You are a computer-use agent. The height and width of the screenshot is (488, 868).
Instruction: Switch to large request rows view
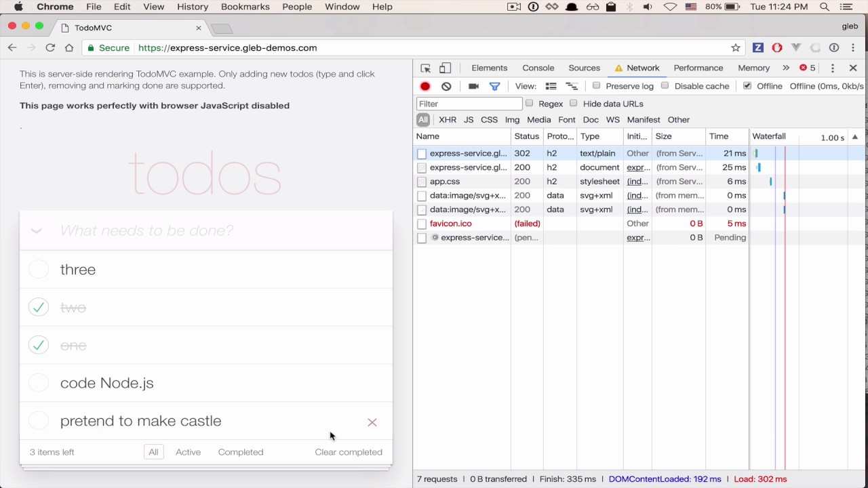551,86
